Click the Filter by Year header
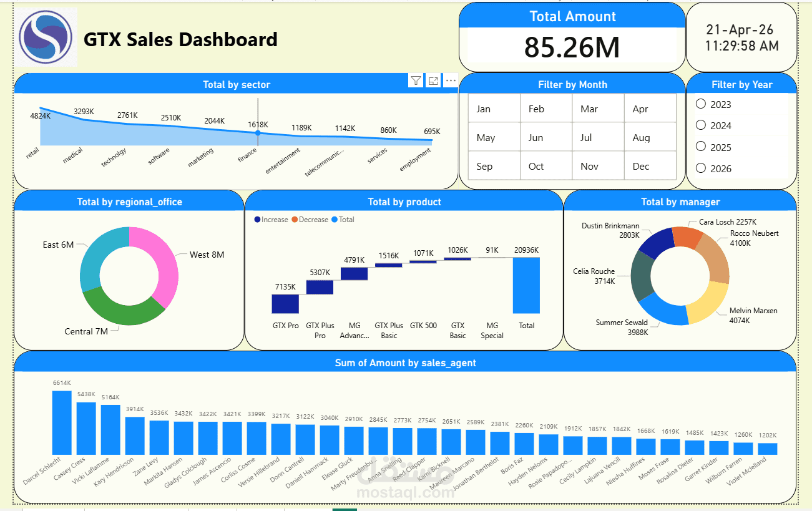 pos(742,85)
